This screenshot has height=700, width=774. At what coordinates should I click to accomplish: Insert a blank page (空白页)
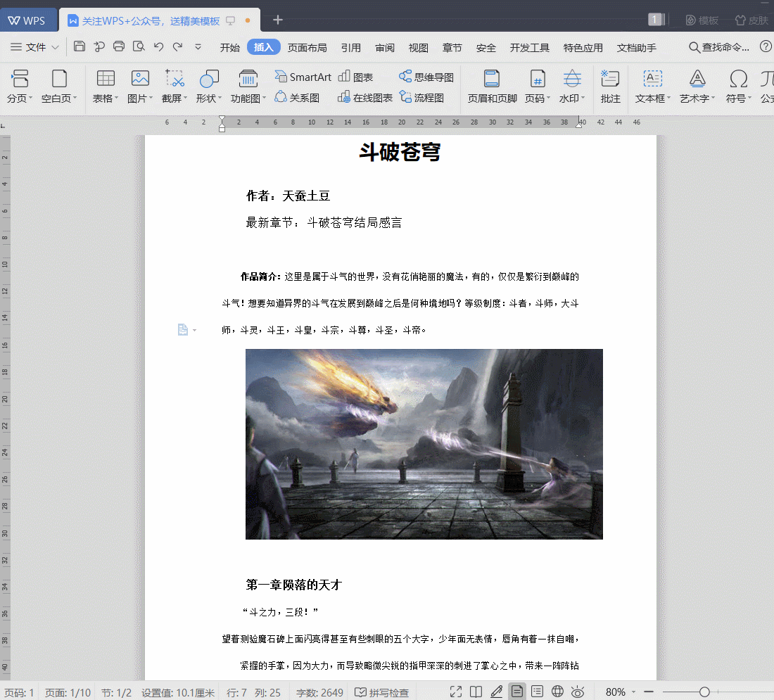(59, 87)
